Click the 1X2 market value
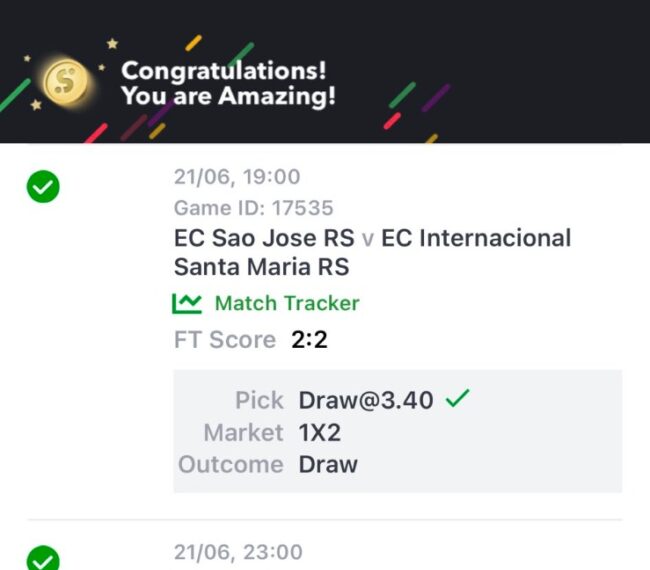Screen dimensions: 650x570 click(x=320, y=433)
